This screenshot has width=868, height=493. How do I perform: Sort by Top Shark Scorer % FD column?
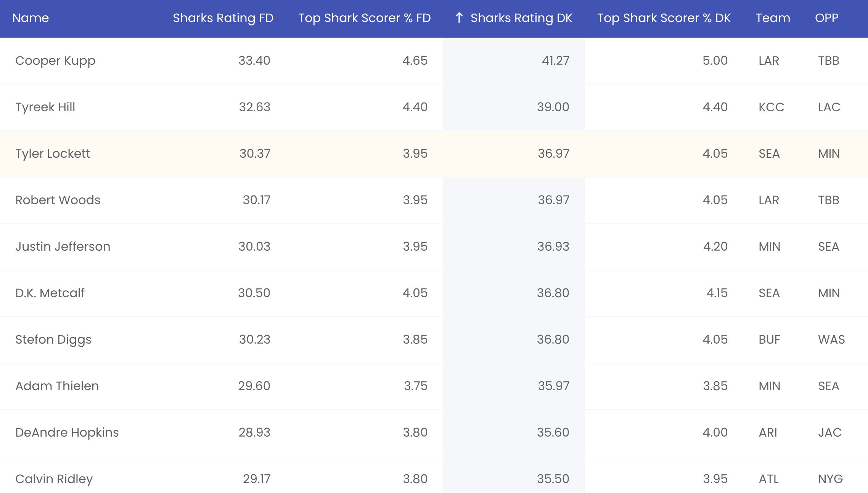point(364,18)
